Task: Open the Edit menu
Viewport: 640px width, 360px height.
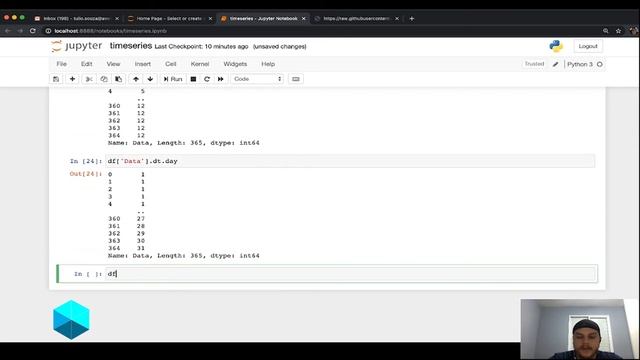Action: tap(87, 64)
